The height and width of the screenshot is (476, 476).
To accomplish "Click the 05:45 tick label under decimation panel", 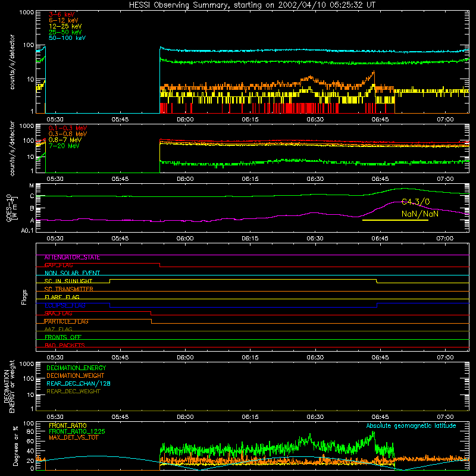I will pos(120,417).
